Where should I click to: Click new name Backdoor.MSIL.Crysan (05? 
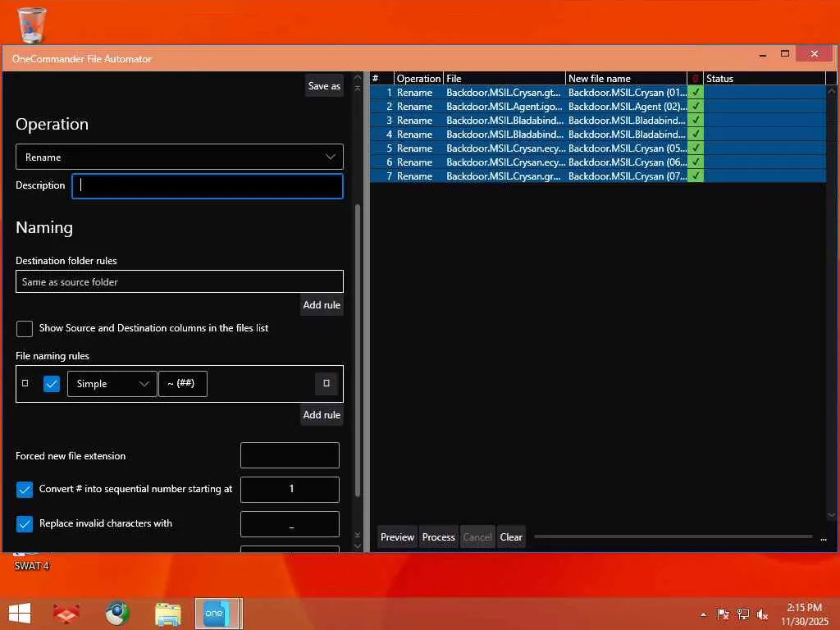pyautogui.click(x=627, y=148)
